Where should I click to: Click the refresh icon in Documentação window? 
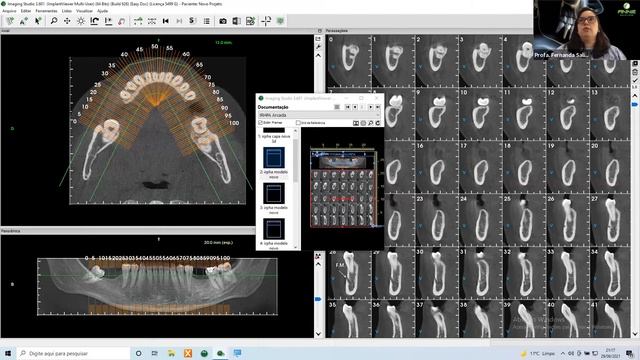tap(378, 123)
